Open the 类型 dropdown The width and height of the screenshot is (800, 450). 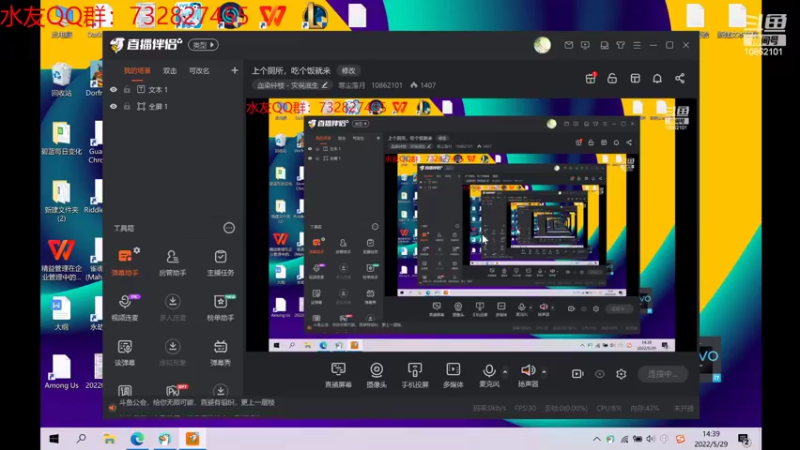204,45
